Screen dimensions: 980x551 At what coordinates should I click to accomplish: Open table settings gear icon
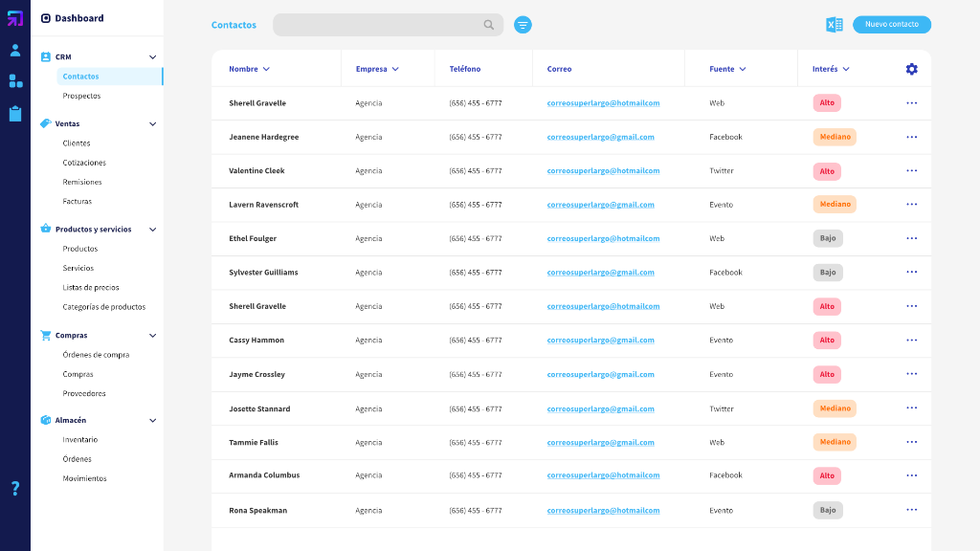[x=912, y=69]
